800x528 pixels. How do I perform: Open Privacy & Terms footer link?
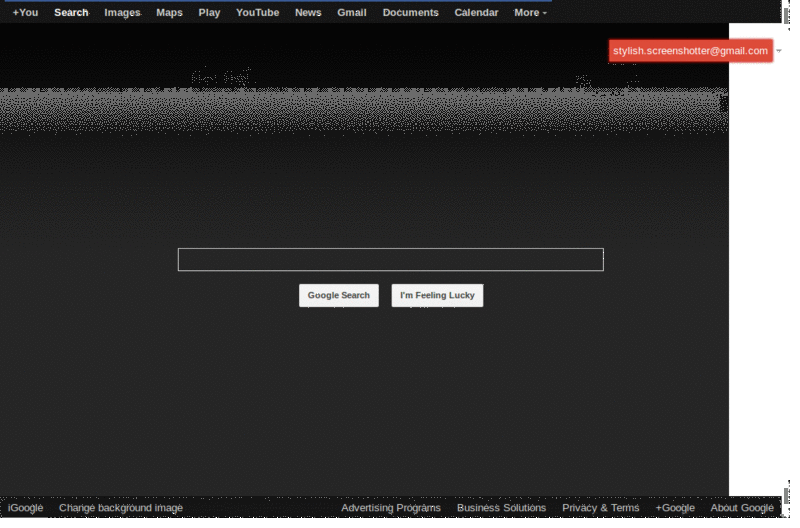601,508
